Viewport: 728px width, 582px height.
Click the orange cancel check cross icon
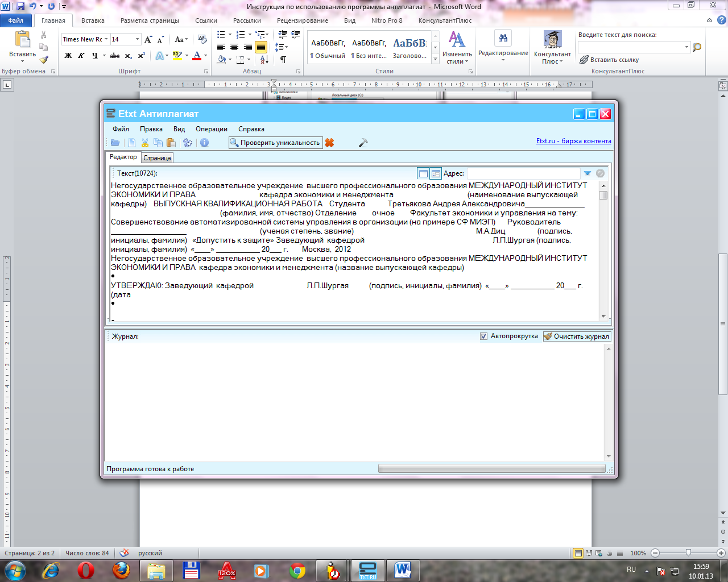coord(329,143)
